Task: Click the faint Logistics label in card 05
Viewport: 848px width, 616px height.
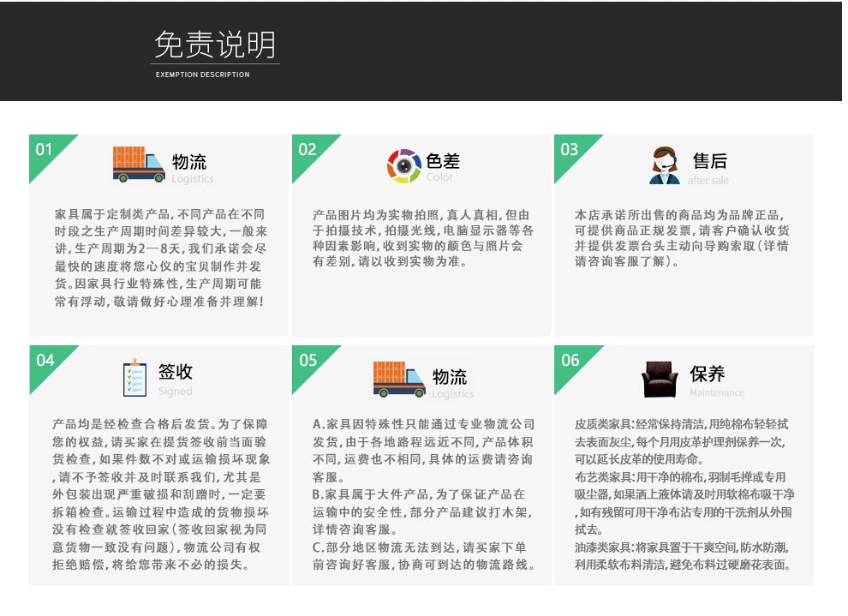Action: coord(452,394)
